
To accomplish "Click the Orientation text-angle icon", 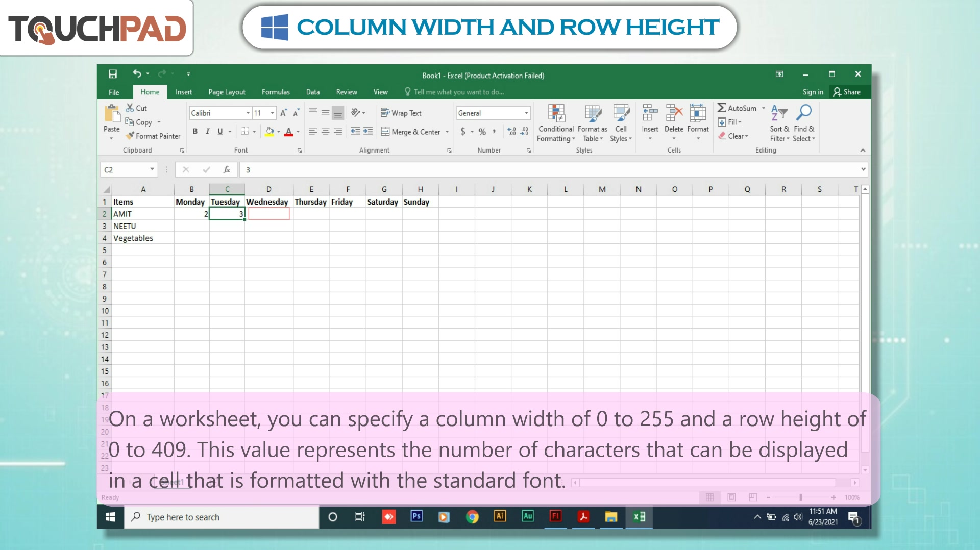I will point(356,113).
